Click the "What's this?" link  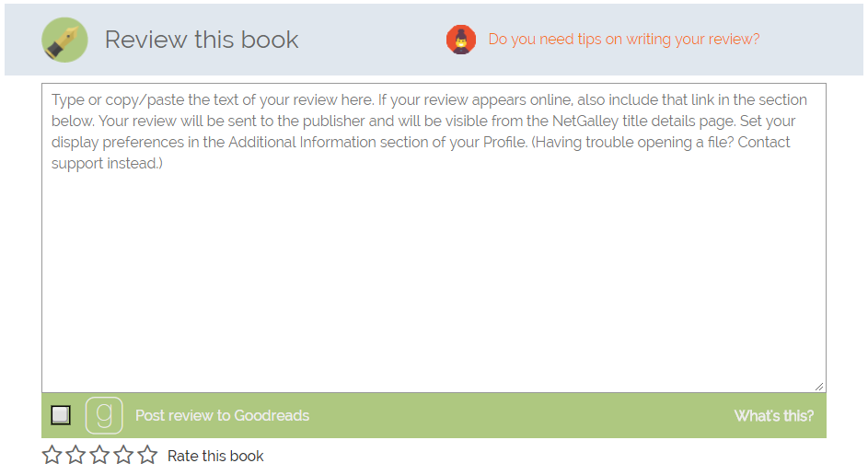[773, 416]
